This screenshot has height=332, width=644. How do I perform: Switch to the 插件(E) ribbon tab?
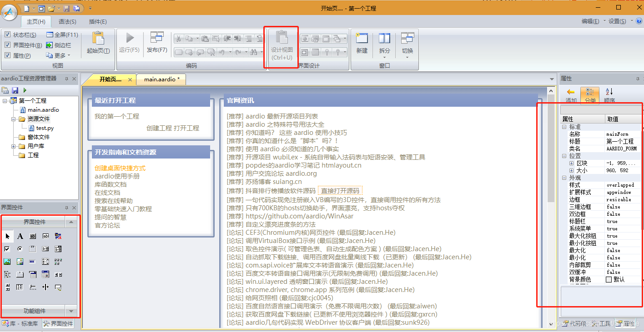[98, 21]
